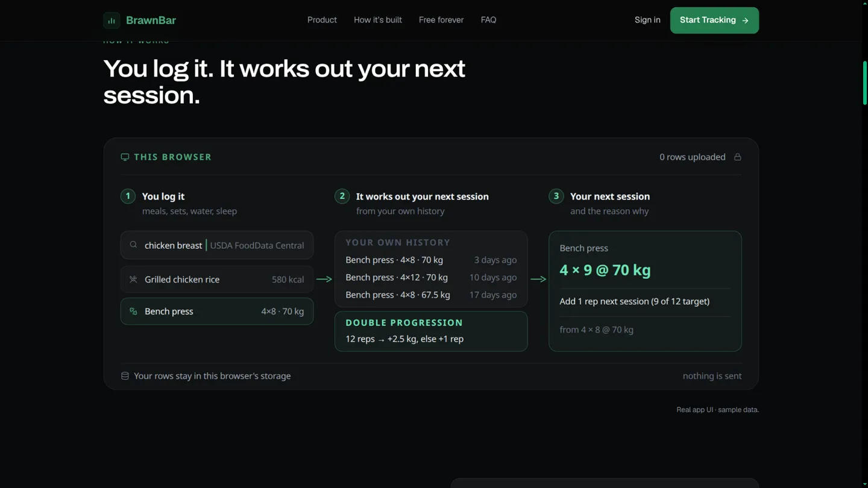This screenshot has height=488, width=868.
Task: Click the nothing is sent text
Action: [712, 376]
